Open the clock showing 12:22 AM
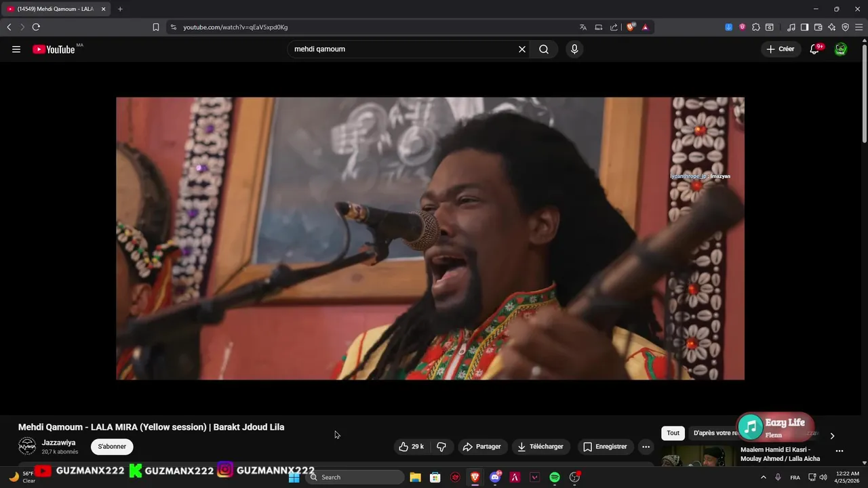The width and height of the screenshot is (868, 488). point(848,477)
